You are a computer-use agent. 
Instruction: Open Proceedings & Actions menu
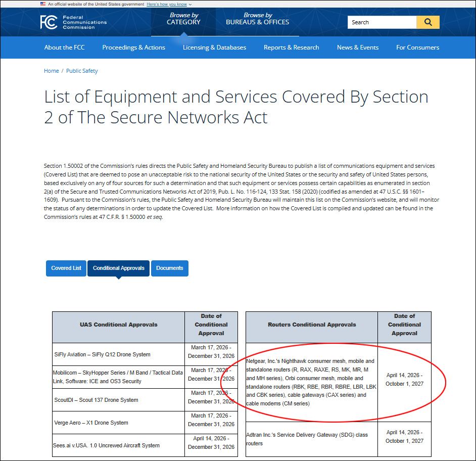click(x=133, y=48)
